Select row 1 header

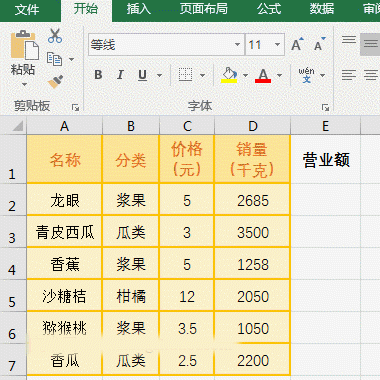pos(13,159)
